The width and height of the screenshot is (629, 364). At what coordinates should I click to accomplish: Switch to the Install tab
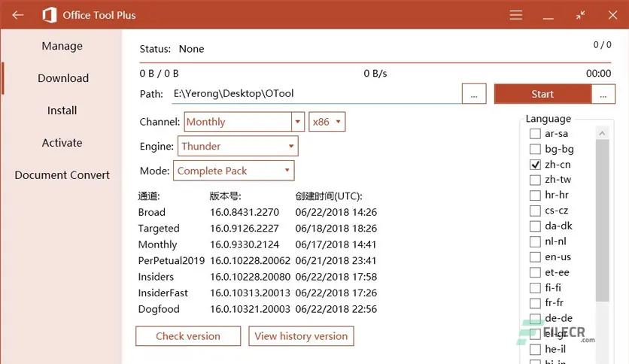pos(62,111)
